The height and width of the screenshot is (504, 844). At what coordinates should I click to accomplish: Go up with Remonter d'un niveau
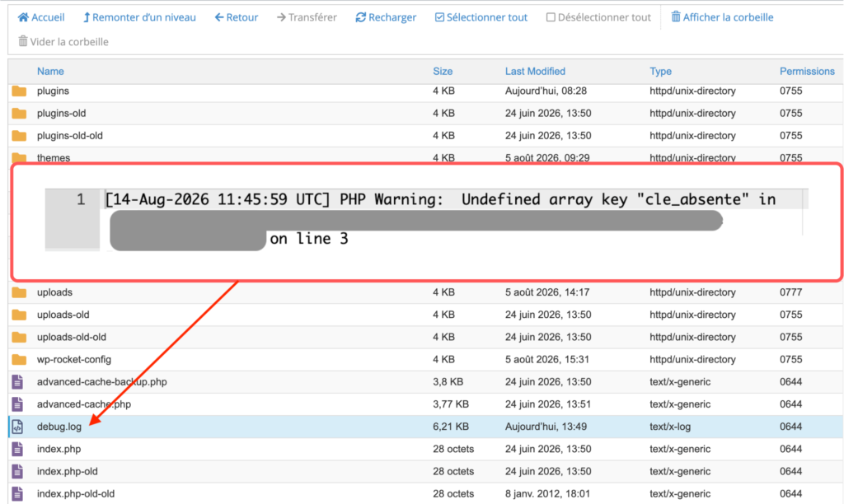139,17
